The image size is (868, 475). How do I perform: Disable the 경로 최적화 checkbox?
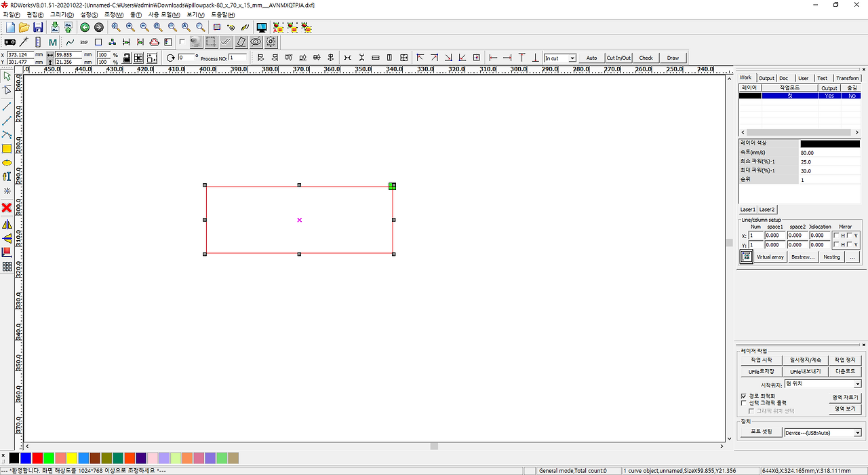click(x=744, y=395)
